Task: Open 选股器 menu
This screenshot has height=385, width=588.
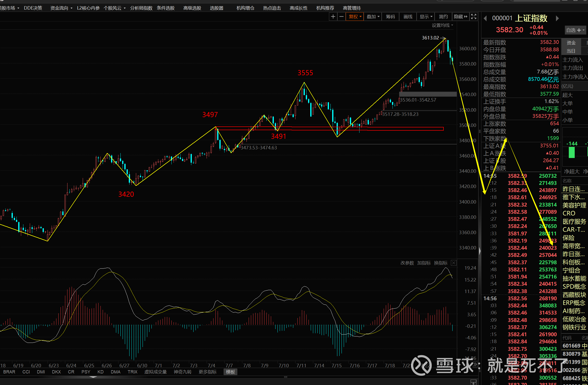Action: (217, 8)
